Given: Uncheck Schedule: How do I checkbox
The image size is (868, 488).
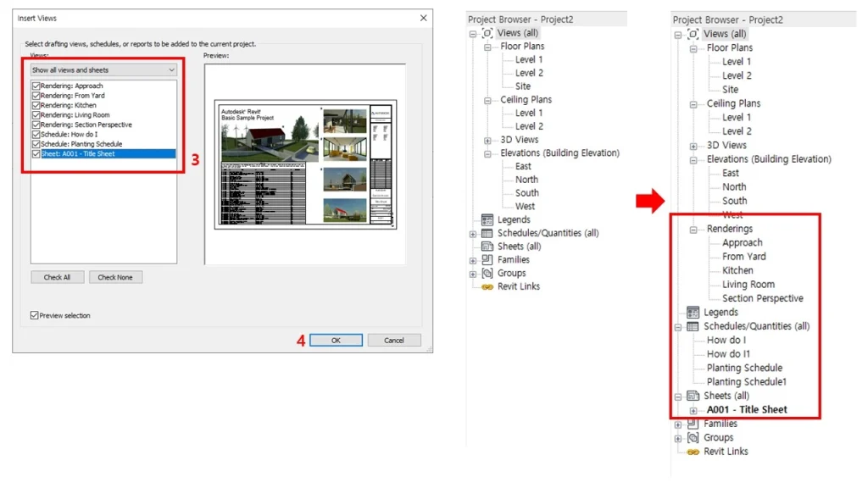Looking at the screenshot, I should tap(36, 135).
